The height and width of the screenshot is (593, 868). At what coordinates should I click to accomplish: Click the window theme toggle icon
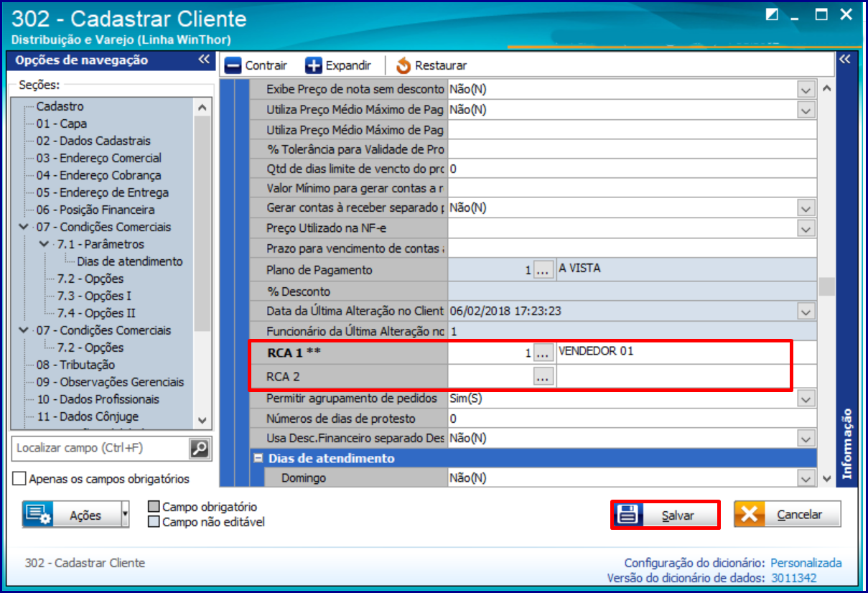click(x=772, y=14)
